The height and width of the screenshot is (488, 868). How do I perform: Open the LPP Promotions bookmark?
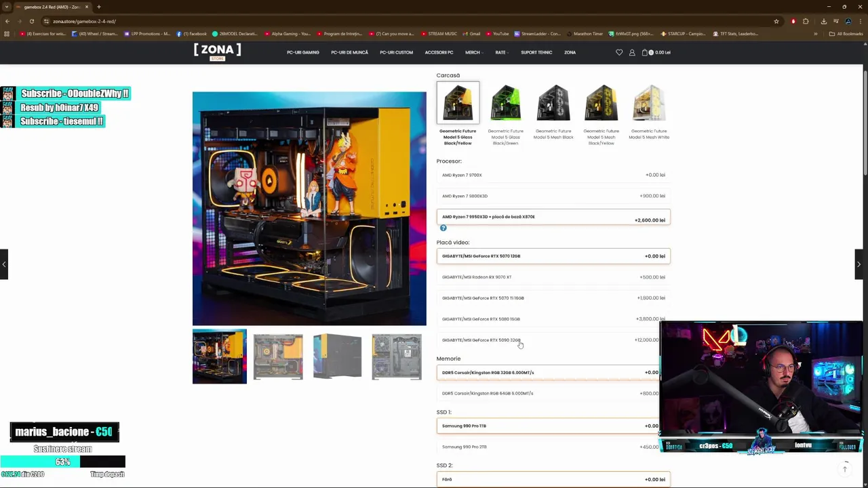click(147, 34)
